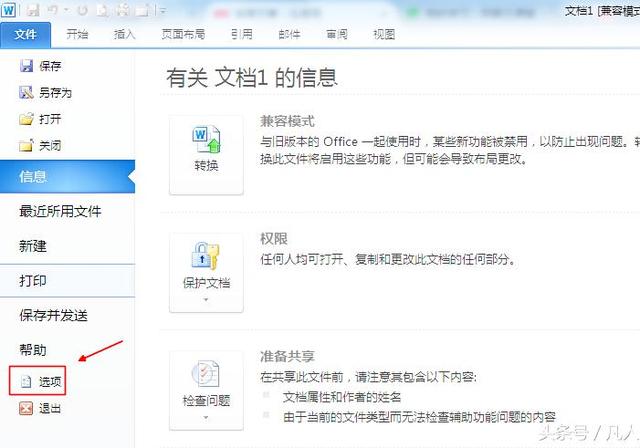Screen dimensions: 640x448
Task: Open the 文件 (File) tab
Action: pyautogui.click(x=25, y=35)
